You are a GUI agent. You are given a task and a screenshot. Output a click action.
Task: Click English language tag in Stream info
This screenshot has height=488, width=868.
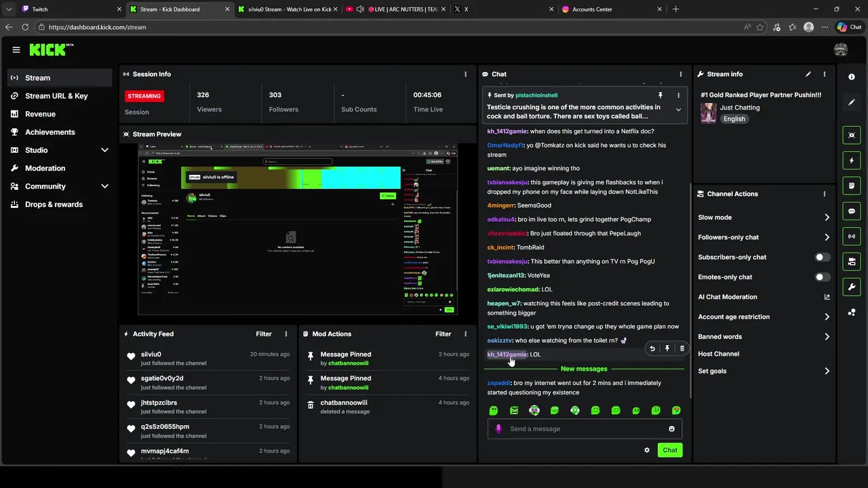[x=734, y=119]
